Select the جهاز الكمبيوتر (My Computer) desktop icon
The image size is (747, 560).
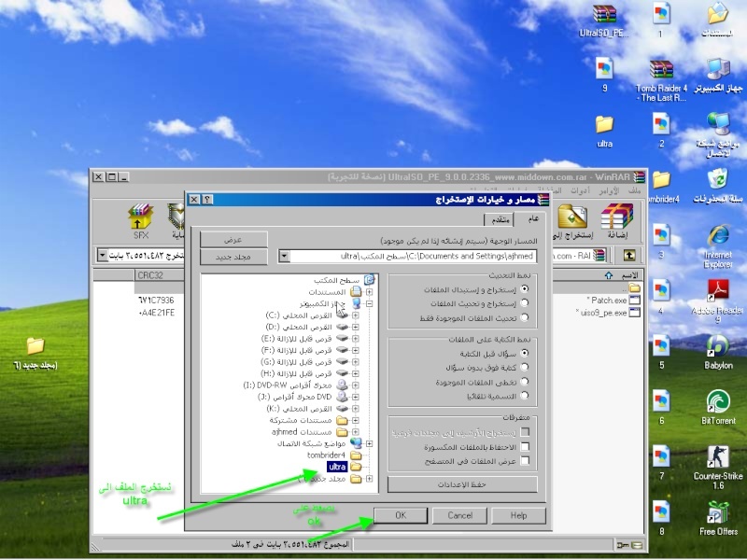[x=718, y=76]
